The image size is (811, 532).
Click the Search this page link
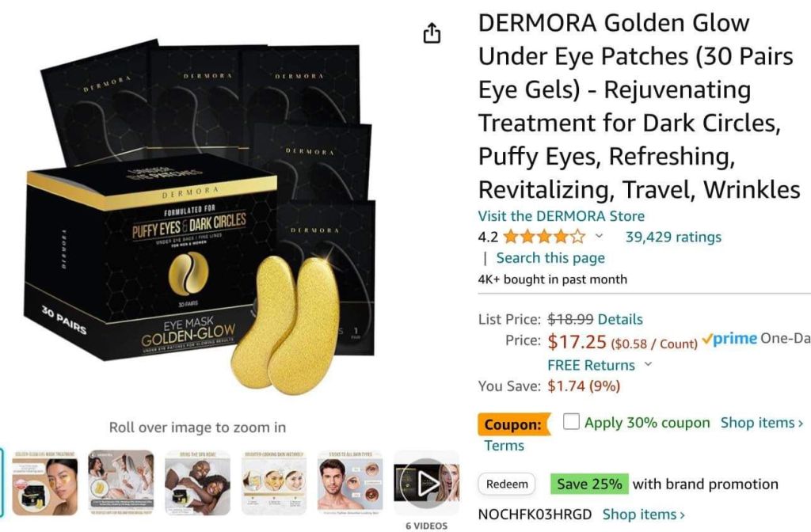550,257
